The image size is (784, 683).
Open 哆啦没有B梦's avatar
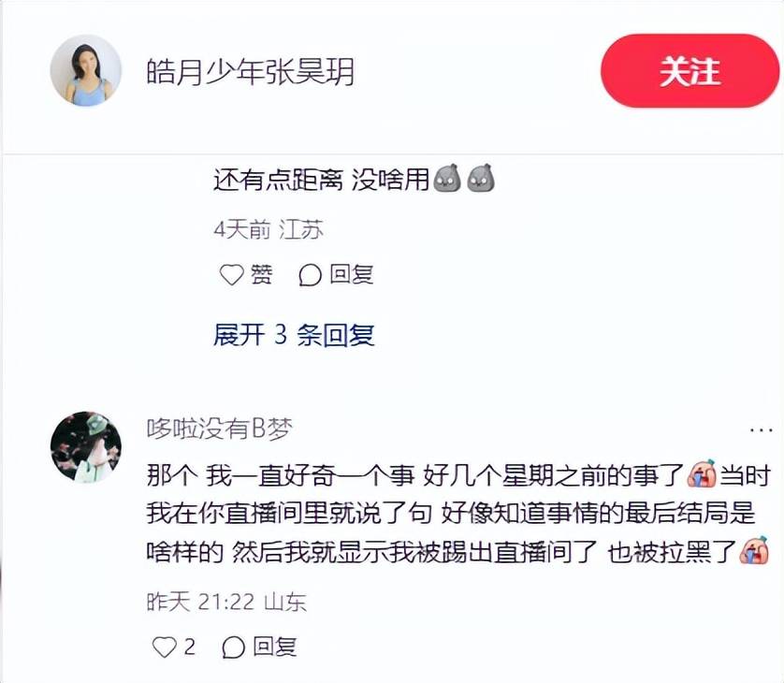click(86, 447)
